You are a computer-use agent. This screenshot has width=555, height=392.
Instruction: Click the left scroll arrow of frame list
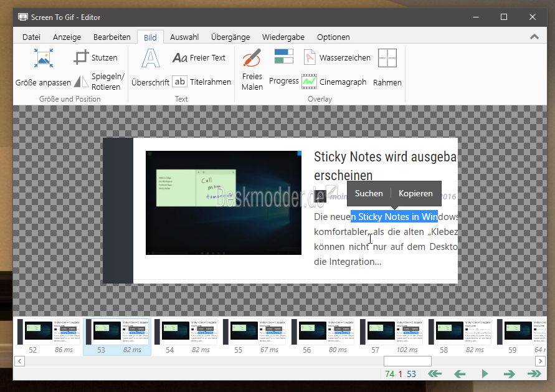[x=20, y=361]
